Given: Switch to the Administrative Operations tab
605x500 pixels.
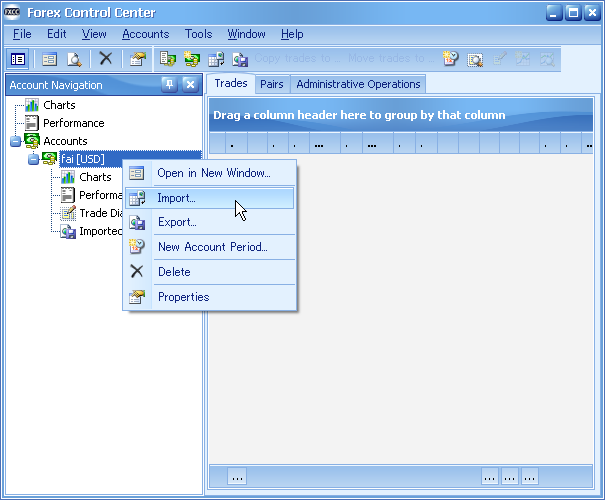Looking at the screenshot, I should [x=358, y=84].
